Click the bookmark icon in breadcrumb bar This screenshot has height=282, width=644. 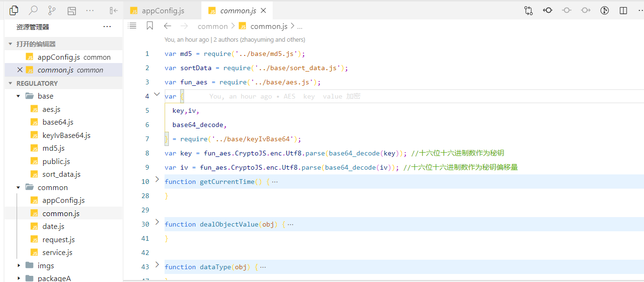(x=150, y=26)
